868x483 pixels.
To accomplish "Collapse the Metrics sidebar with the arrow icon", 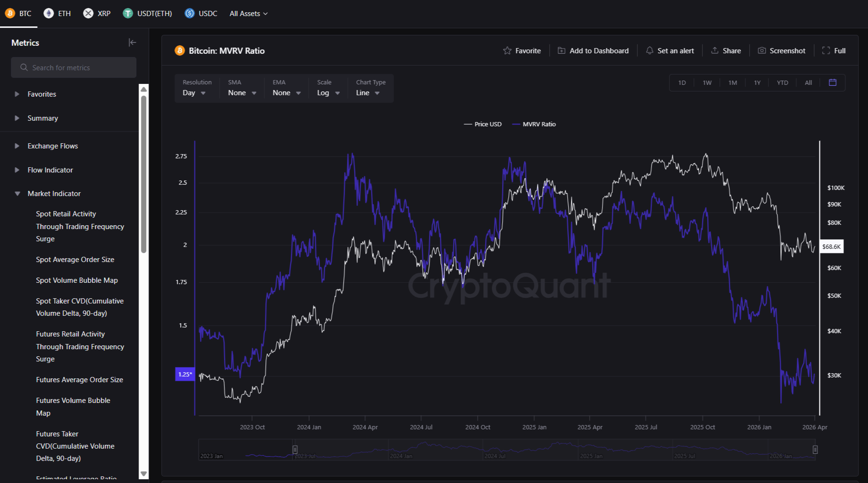I will coord(132,42).
